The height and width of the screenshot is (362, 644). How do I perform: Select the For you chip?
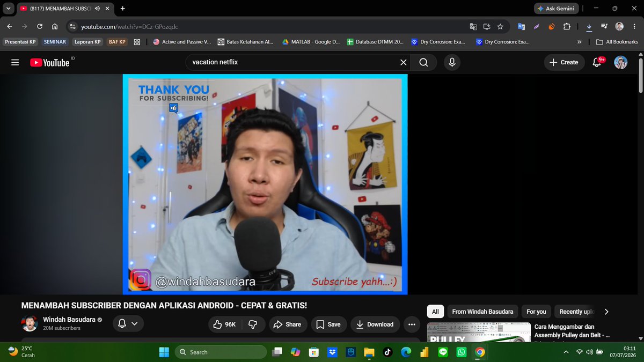pyautogui.click(x=536, y=312)
